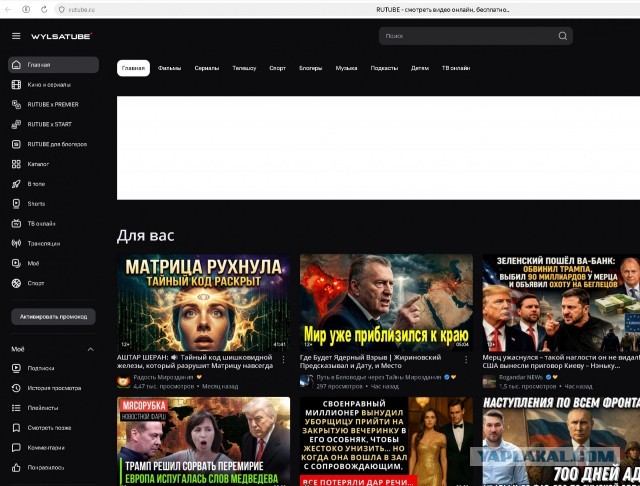Open Своенравный миллионер video thumbnail
The height and width of the screenshot is (486, 640).
[386, 442]
